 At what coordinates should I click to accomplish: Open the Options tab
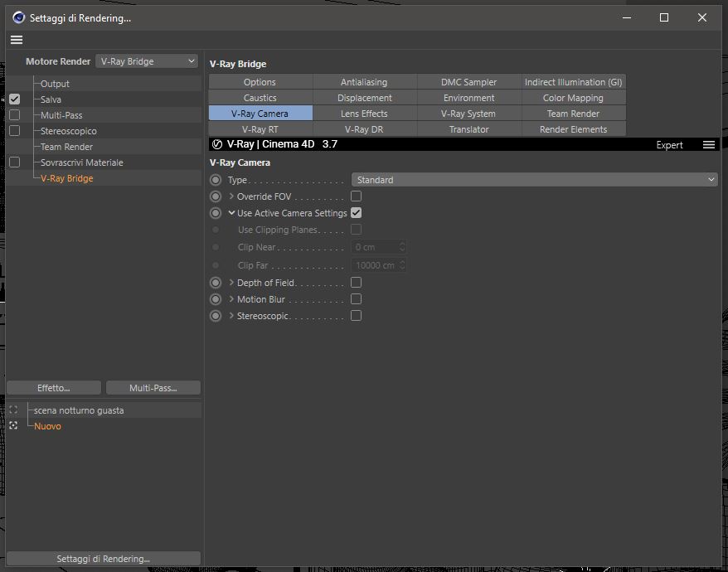click(260, 82)
